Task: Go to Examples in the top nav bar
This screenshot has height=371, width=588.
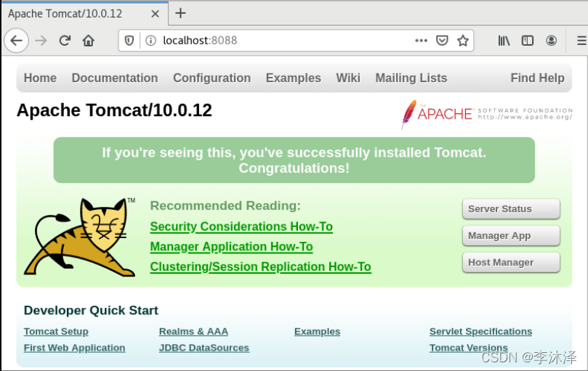Action: [x=293, y=78]
